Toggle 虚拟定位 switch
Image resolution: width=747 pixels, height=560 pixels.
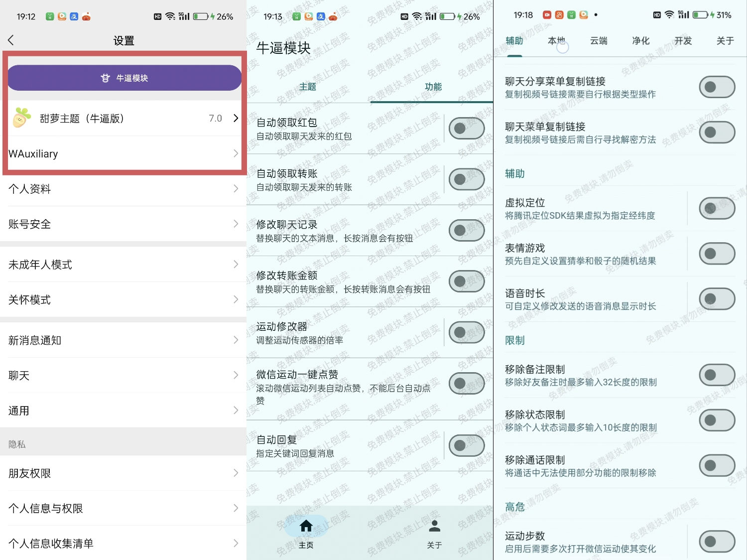click(717, 208)
